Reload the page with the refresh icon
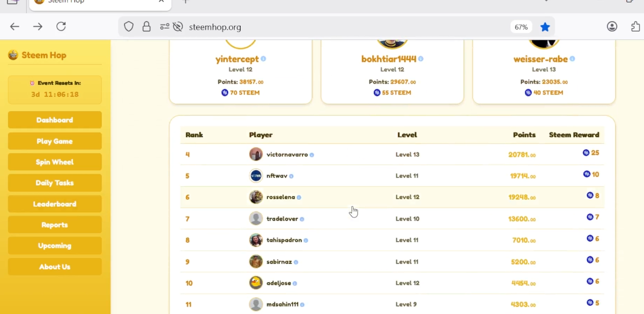Screen dimensions: 644x314 pos(61,26)
